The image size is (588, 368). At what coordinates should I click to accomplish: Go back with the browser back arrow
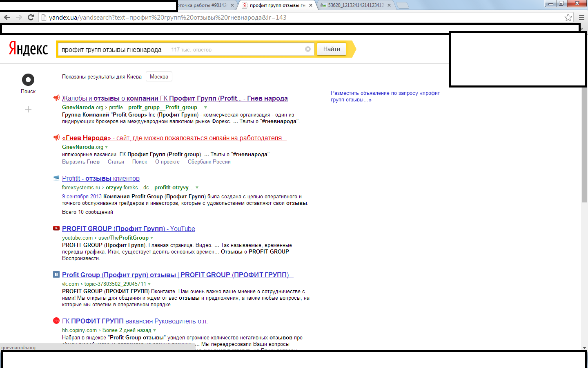click(7, 17)
